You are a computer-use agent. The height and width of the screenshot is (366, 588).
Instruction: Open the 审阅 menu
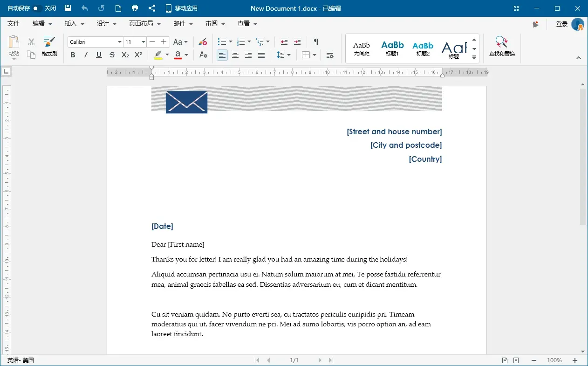click(x=215, y=24)
